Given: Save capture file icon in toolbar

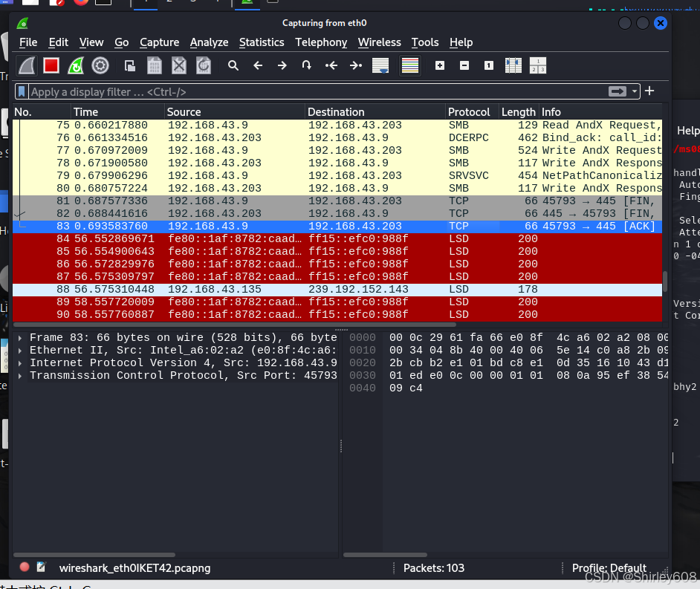Looking at the screenshot, I should coord(155,66).
